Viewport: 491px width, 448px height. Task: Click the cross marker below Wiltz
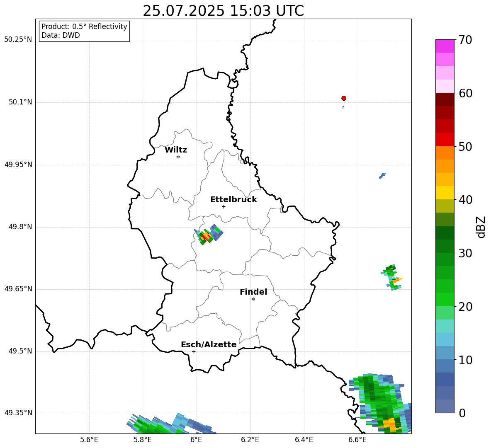point(178,157)
